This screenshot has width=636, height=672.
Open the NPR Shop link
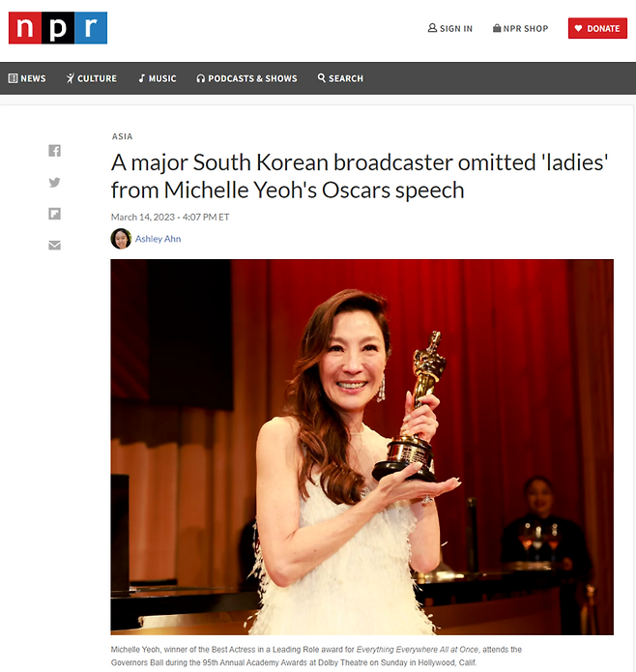point(520,28)
